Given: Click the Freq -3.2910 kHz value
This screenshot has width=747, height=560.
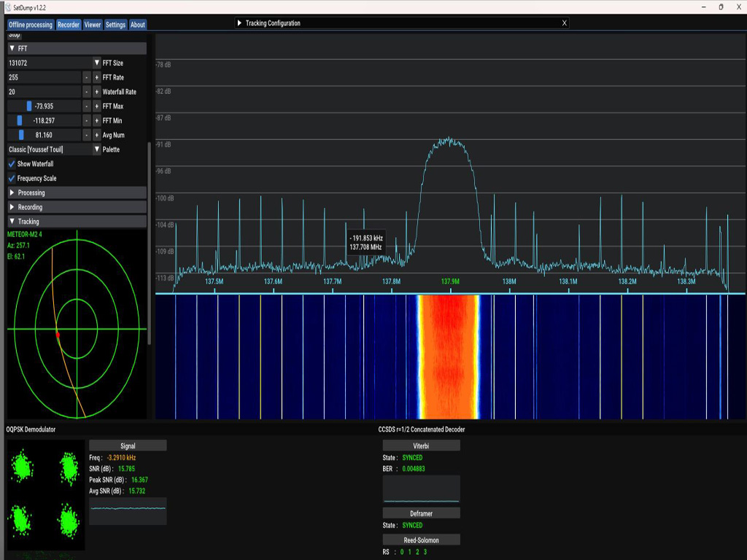Looking at the screenshot, I should [x=122, y=458].
